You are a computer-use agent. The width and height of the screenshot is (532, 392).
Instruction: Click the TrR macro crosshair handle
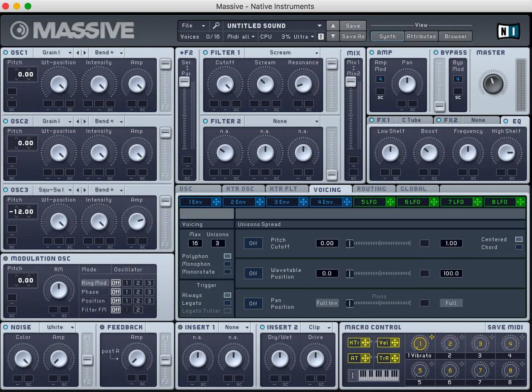(x=395, y=358)
